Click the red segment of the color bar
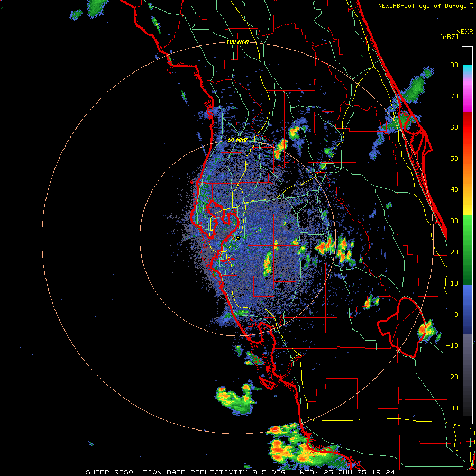The width and height of the screenshot is (476, 476). [467, 127]
